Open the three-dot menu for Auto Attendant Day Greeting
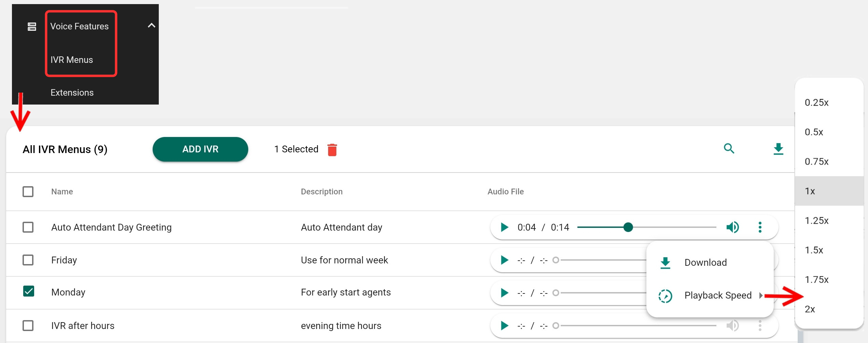The height and width of the screenshot is (343, 868). [760, 227]
